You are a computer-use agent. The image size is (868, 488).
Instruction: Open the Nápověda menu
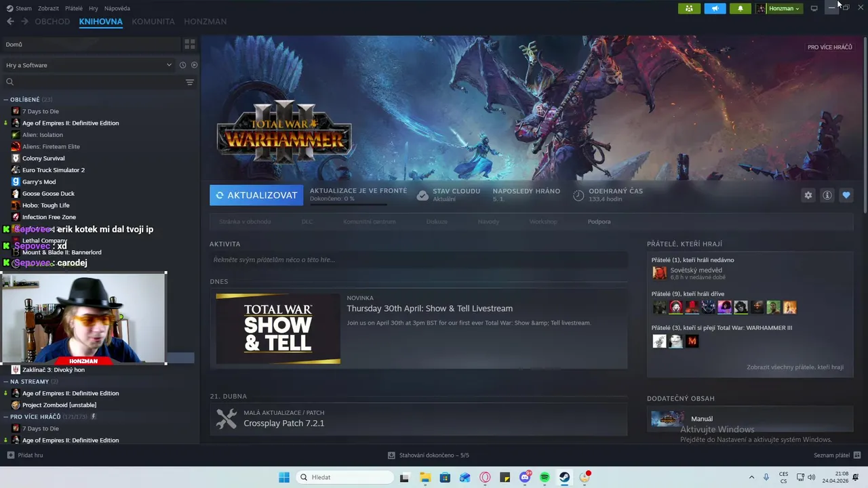117,8
